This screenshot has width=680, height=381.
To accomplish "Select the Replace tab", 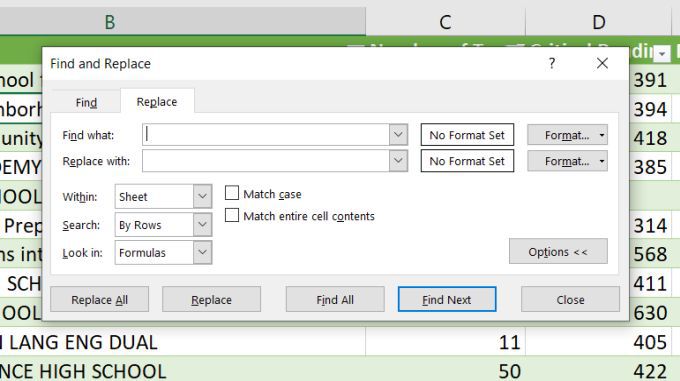I will (157, 101).
